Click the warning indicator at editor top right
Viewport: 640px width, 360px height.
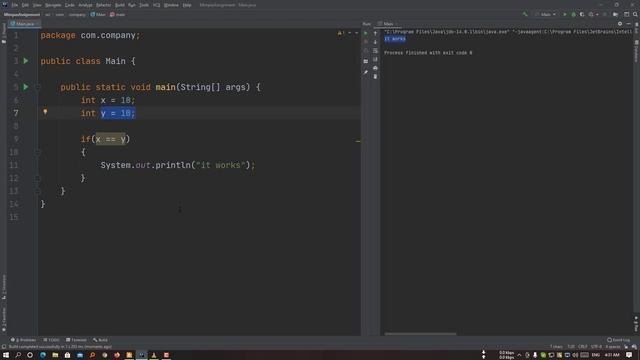(x=341, y=33)
